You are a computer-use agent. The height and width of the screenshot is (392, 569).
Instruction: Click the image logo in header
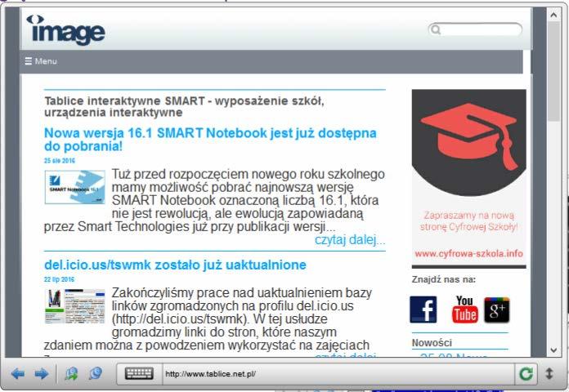coord(65,30)
